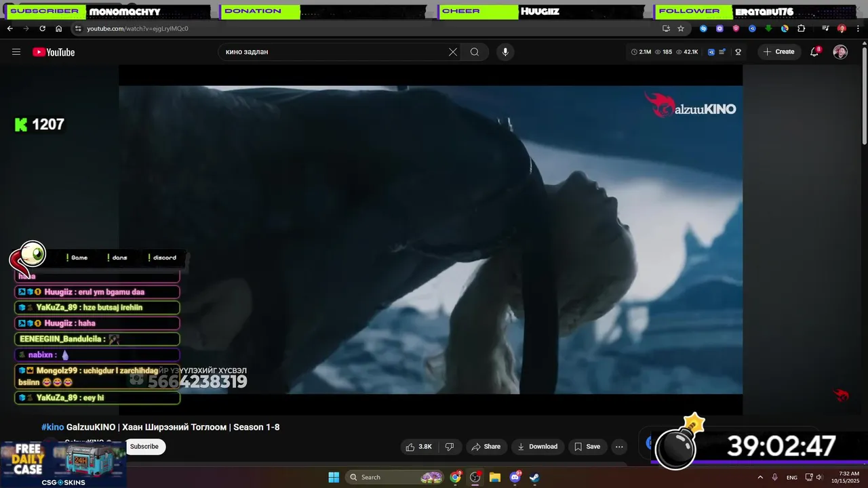Click the page vertical scrollbar
The width and height of the screenshot is (868, 488).
tap(865, 95)
